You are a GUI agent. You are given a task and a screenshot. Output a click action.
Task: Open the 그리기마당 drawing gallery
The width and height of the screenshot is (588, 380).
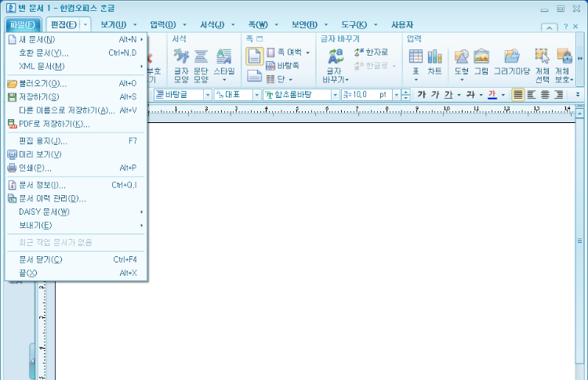point(512,62)
